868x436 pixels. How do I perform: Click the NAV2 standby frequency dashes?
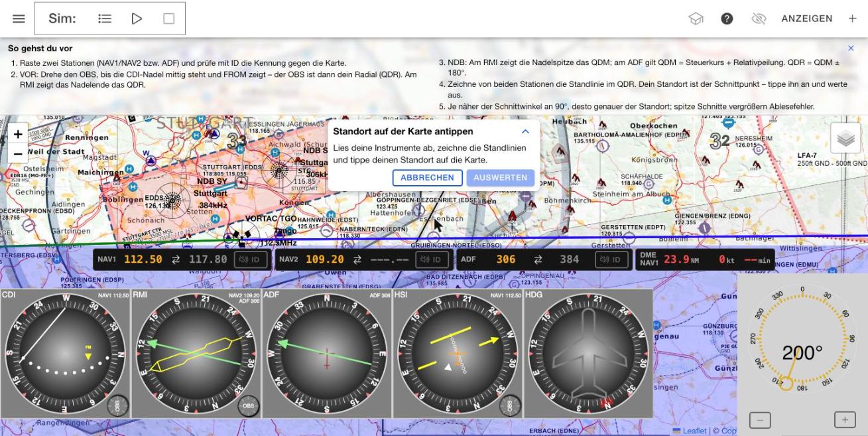pyautogui.click(x=391, y=259)
